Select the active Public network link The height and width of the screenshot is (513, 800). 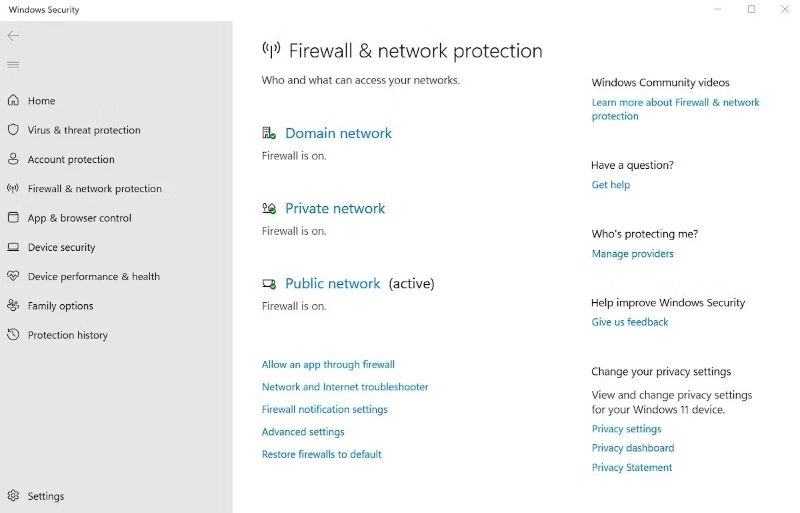point(332,284)
